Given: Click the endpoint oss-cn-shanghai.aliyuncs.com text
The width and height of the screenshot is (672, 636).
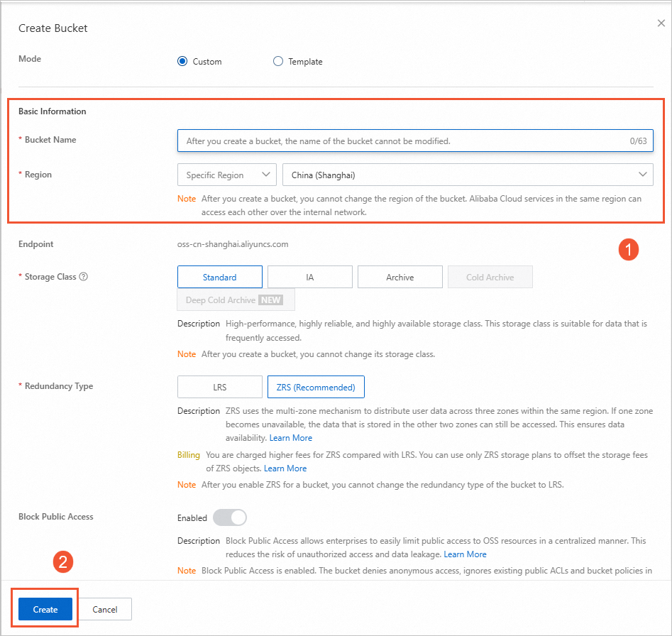Looking at the screenshot, I should tap(233, 244).
